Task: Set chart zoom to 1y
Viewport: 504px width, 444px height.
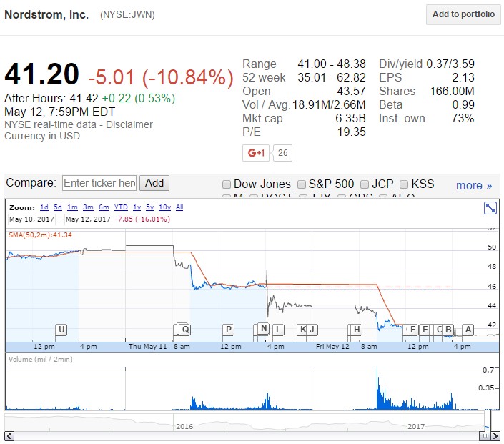Action: tap(137, 207)
